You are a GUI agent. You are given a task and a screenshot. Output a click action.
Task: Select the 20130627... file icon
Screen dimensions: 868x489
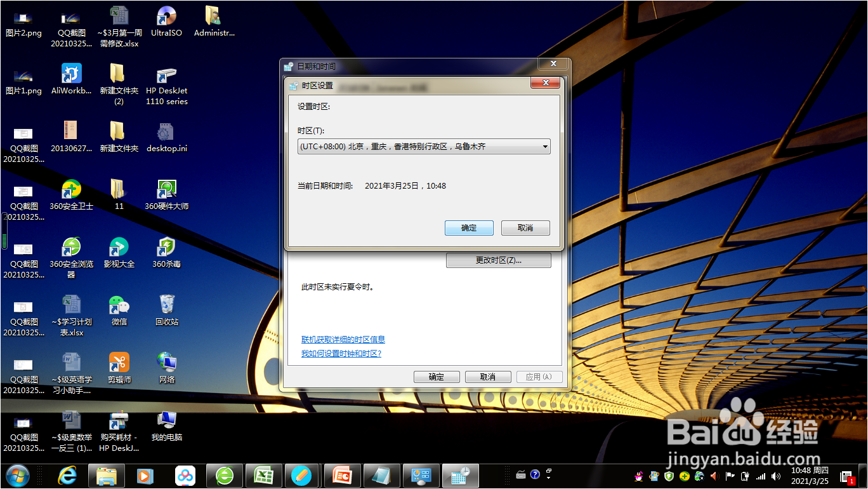pyautogui.click(x=72, y=137)
